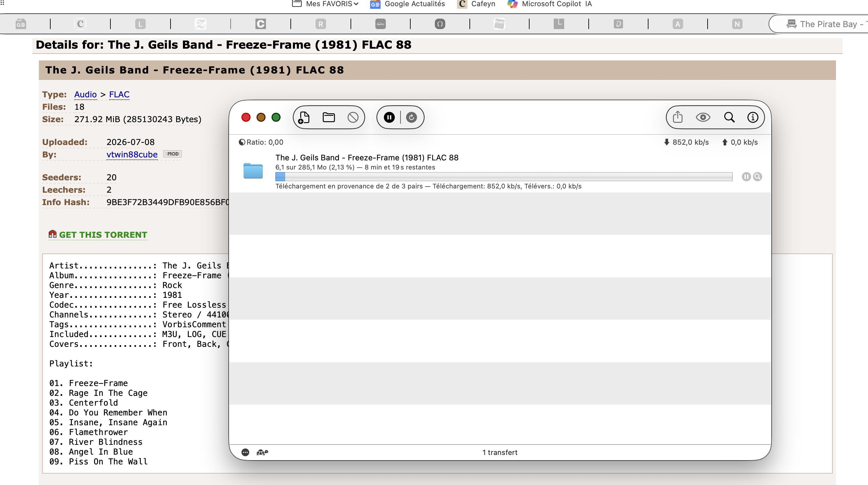Image resolution: width=868 pixels, height=485 pixels.
Task: Remove the selected transfer with the ban icon
Action: pyautogui.click(x=353, y=118)
